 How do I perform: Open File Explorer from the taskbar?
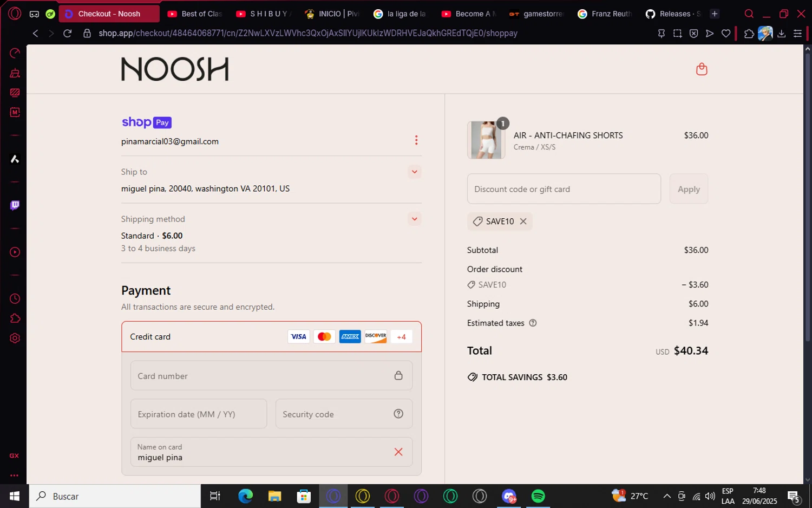coord(274,496)
